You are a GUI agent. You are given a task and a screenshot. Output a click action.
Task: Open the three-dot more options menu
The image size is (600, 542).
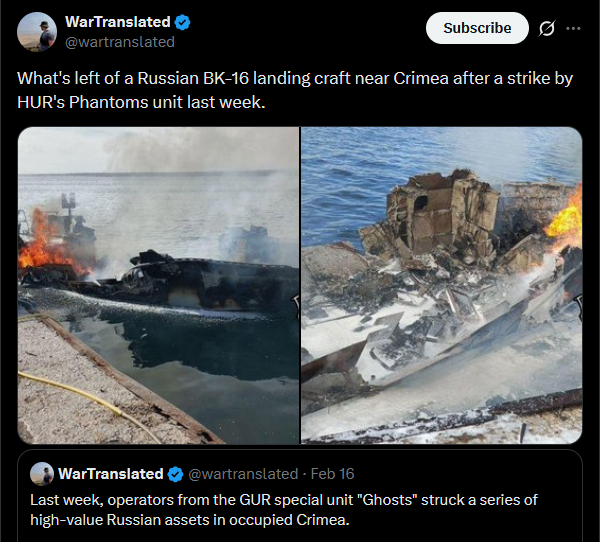pos(573,28)
